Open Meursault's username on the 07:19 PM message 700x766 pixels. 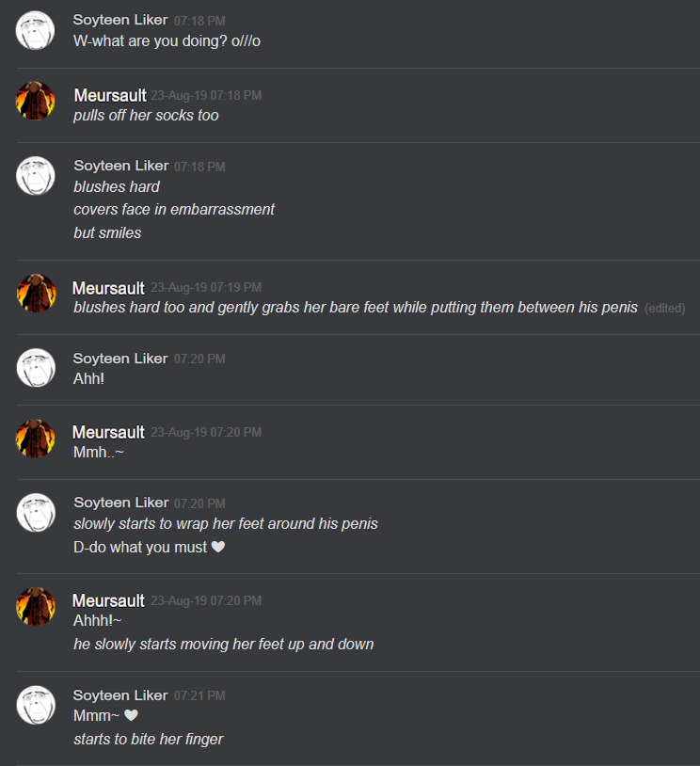(108, 288)
